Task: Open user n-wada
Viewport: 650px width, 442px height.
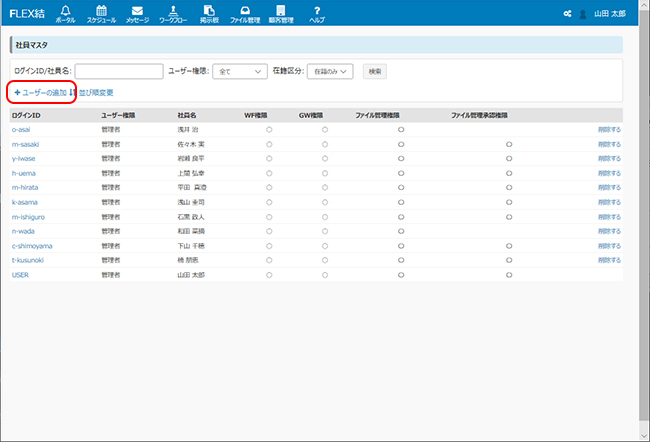Action: pyautogui.click(x=23, y=231)
